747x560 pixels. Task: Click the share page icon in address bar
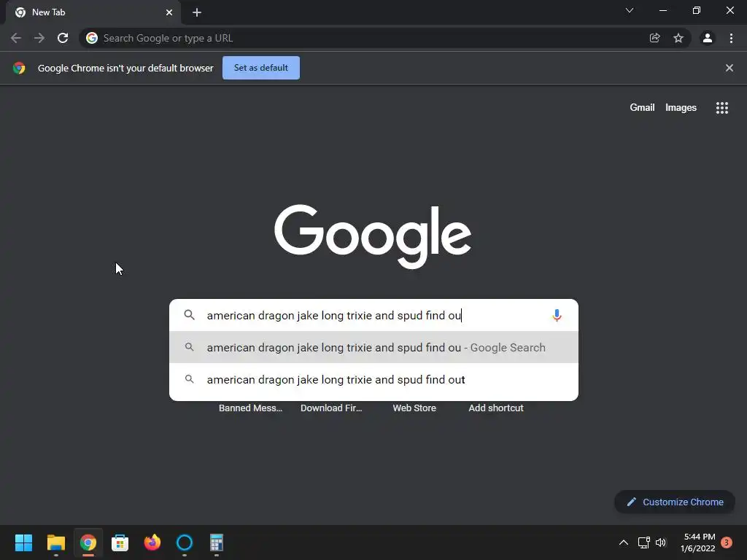[x=654, y=38]
